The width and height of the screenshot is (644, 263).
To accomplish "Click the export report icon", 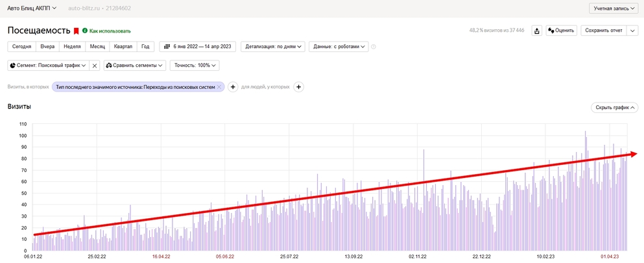I will (537, 31).
